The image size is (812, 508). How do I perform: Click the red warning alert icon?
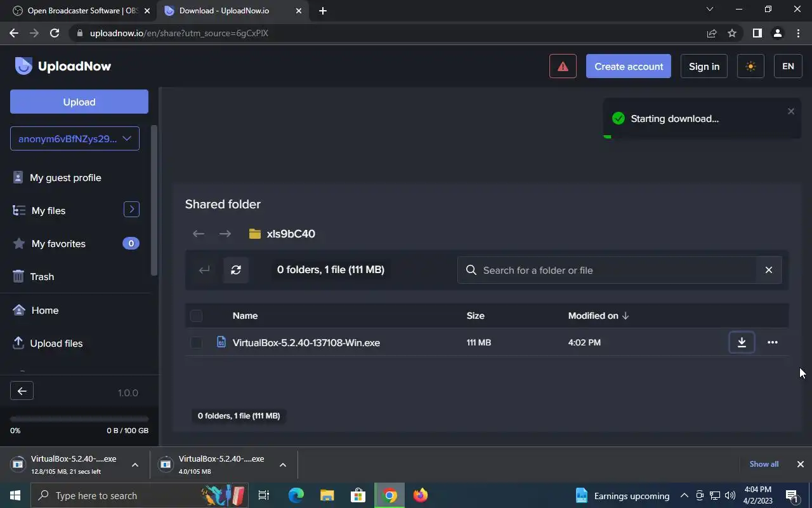(563, 66)
